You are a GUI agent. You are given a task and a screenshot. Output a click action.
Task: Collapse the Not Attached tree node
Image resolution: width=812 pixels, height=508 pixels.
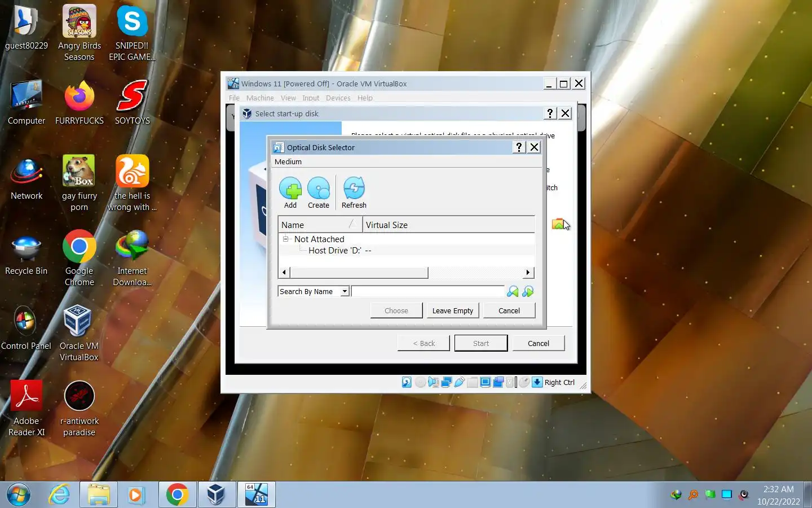point(286,239)
